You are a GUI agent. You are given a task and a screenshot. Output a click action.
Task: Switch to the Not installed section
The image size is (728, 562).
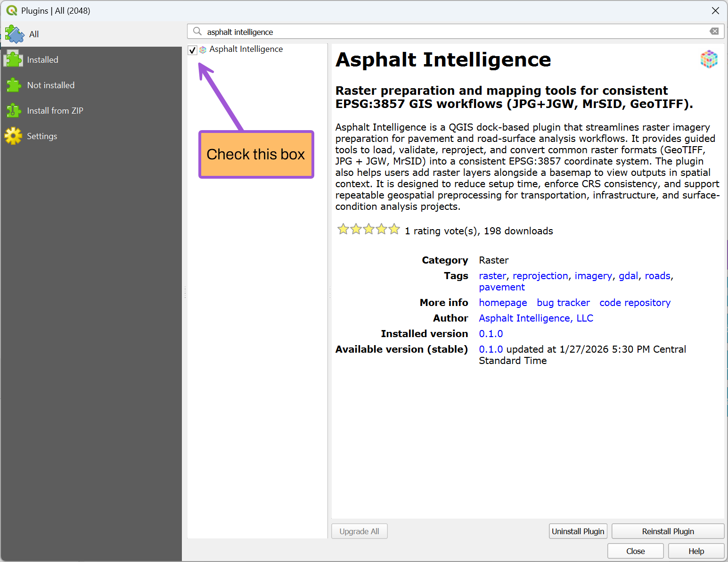50,85
